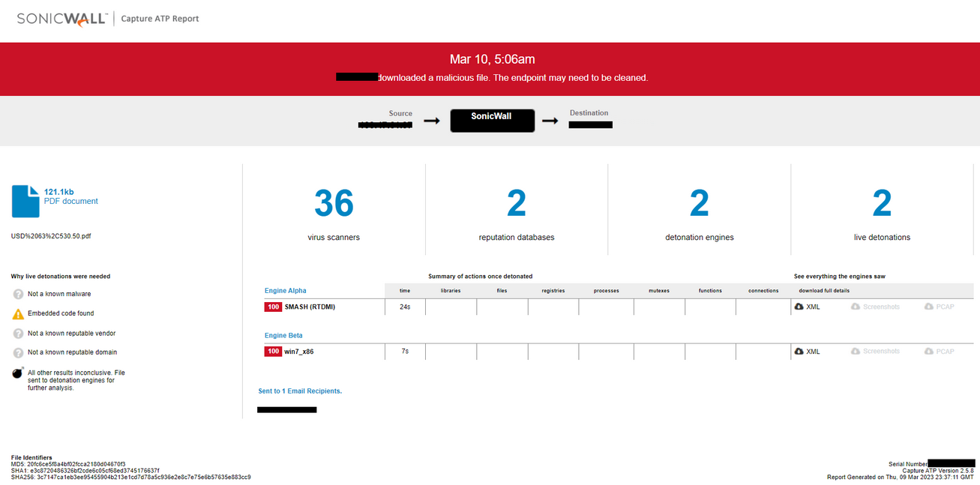
Task: Click See everything the engines saw heading
Action: [840, 277]
